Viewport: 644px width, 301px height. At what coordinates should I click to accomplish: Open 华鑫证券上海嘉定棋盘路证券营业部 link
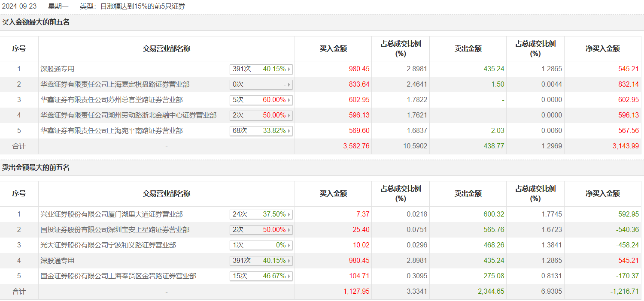[x=115, y=84]
